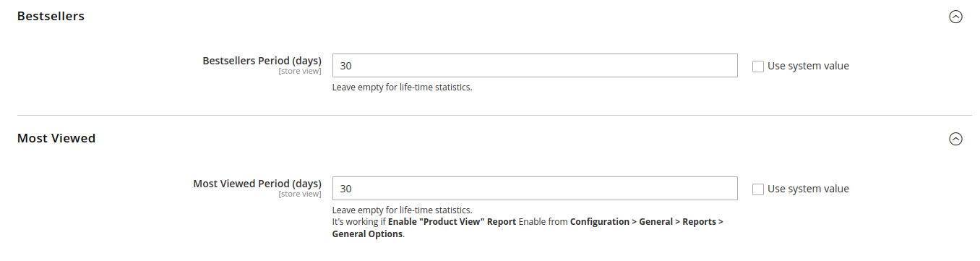Click the Most Viewed Period days input field
980x261 pixels.
(535, 188)
